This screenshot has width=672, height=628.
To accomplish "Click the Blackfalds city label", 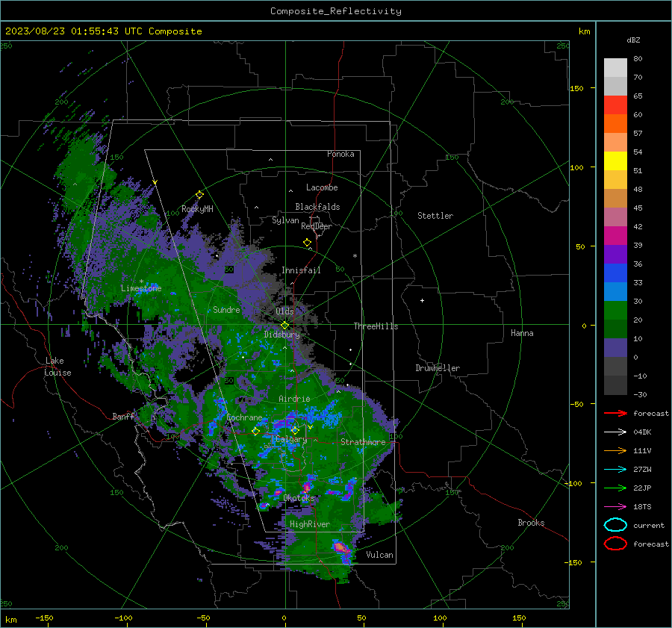I will pyautogui.click(x=317, y=207).
